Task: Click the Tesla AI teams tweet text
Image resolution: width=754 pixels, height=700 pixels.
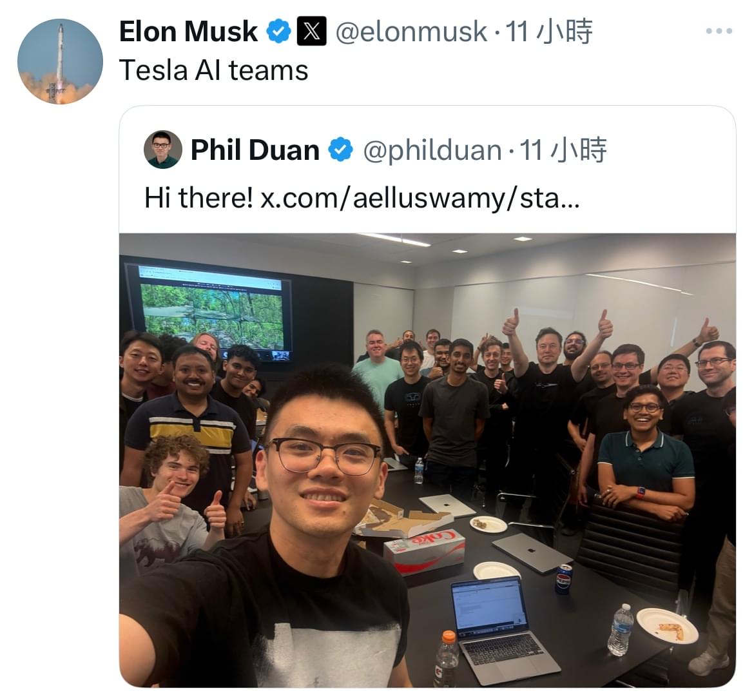Action: click(213, 70)
